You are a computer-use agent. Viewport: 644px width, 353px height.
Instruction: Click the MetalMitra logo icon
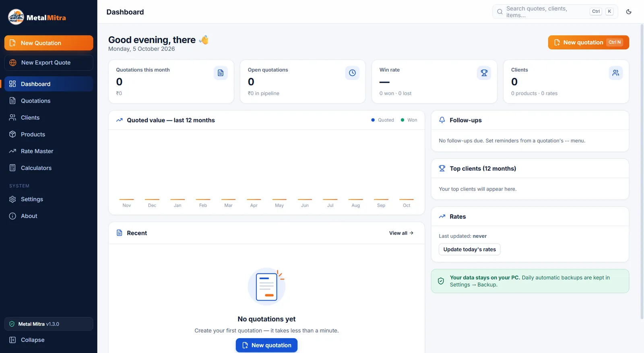[16, 17]
